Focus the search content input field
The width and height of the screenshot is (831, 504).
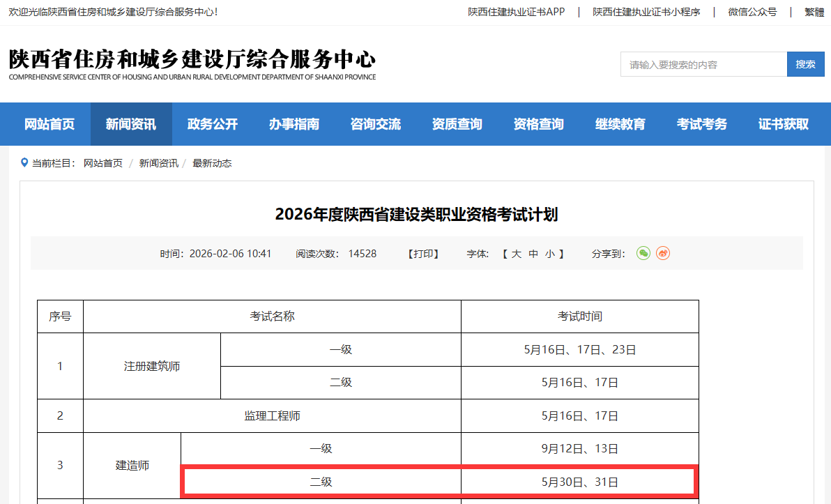pyautogui.click(x=703, y=64)
